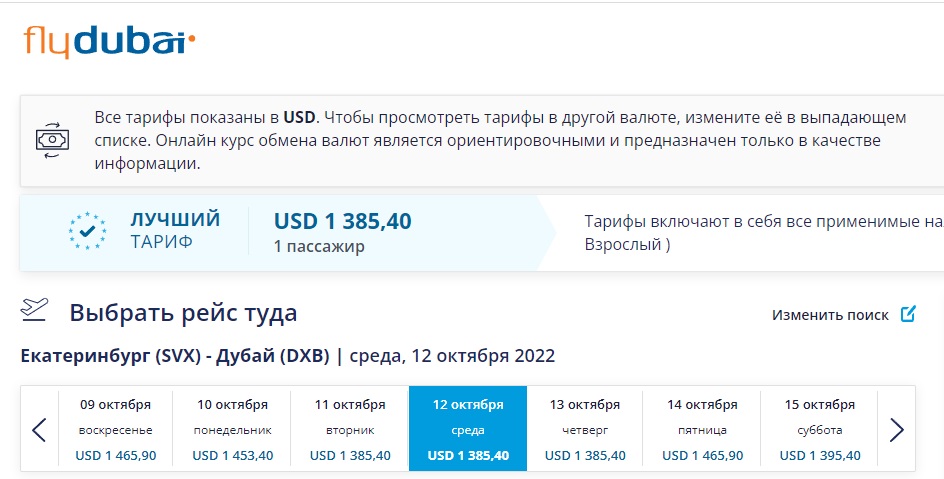Click the Екатеринбург (SVX) - Дубай (DXB) route heading
This screenshot has width=944, height=479.
pyautogui.click(x=175, y=356)
